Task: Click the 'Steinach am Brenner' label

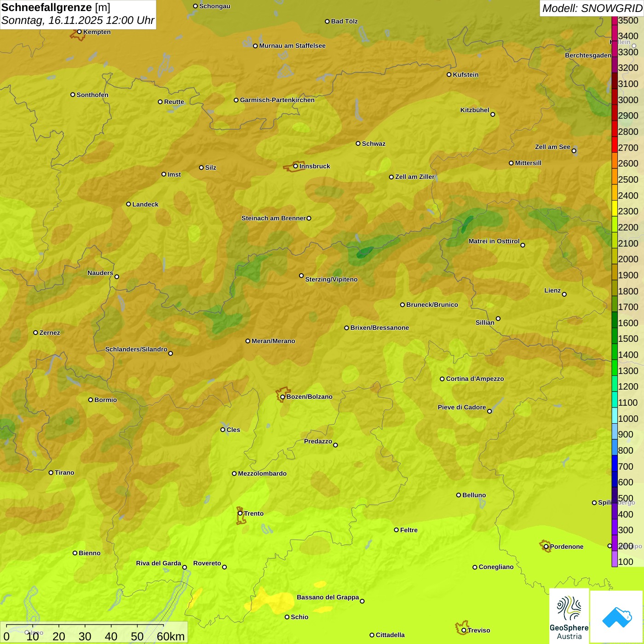Action: coord(274,218)
